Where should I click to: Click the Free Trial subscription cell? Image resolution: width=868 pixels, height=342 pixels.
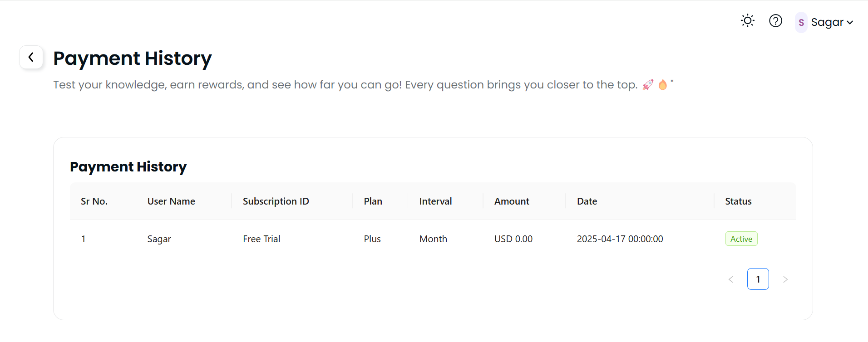point(261,239)
